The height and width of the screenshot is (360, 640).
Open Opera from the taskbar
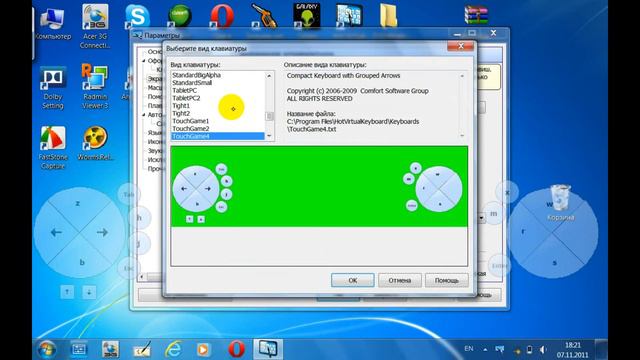236,349
